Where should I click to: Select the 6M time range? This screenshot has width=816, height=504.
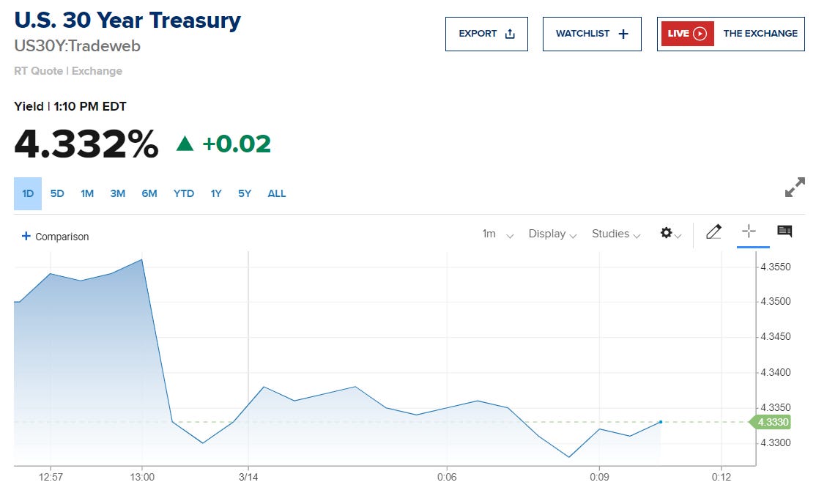(149, 193)
